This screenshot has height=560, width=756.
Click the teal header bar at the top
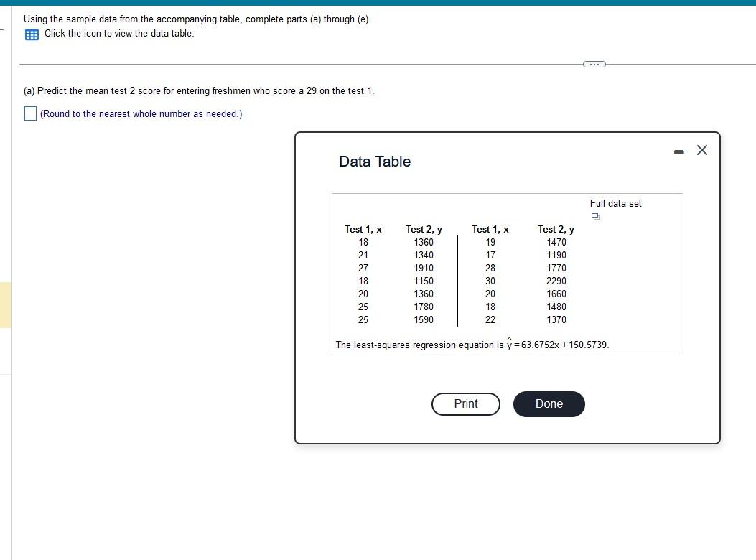coord(378,3)
